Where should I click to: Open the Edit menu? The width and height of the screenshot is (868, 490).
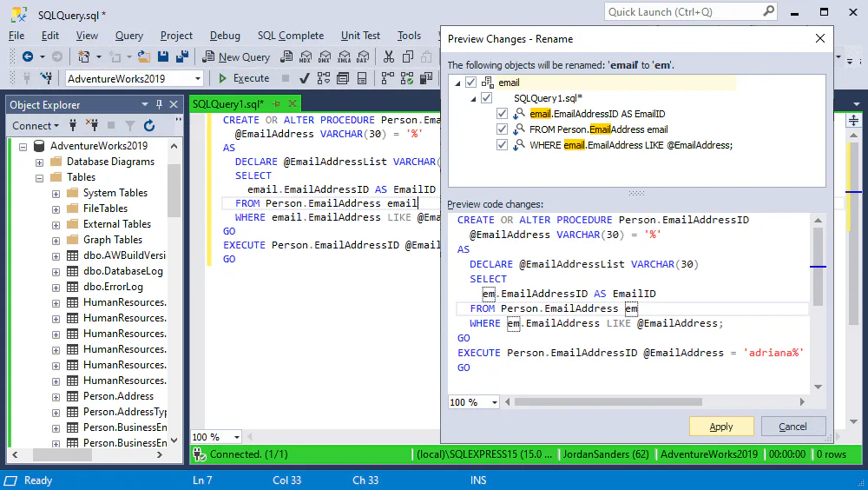click(x=49, y=36)
